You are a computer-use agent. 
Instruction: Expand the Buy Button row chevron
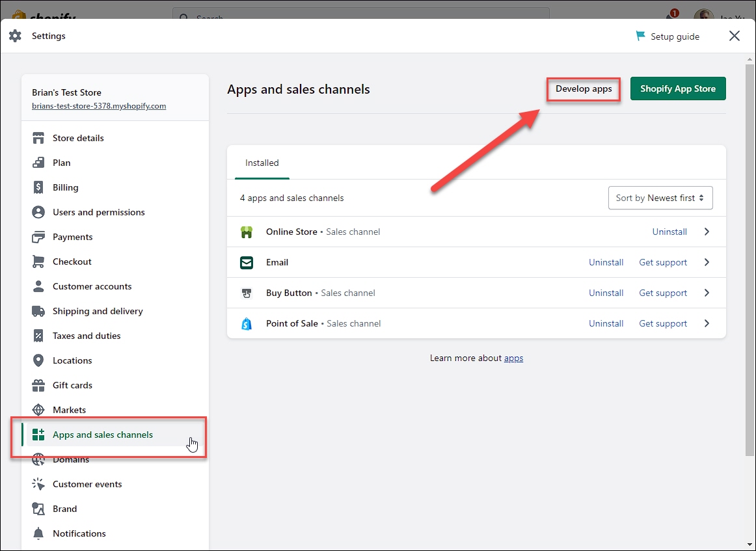click(707, 293)
